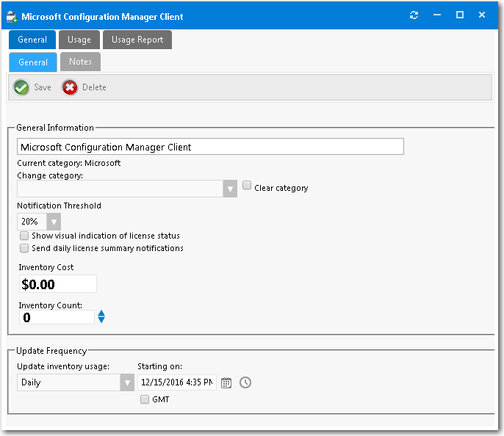Click the license name input field

210,147
